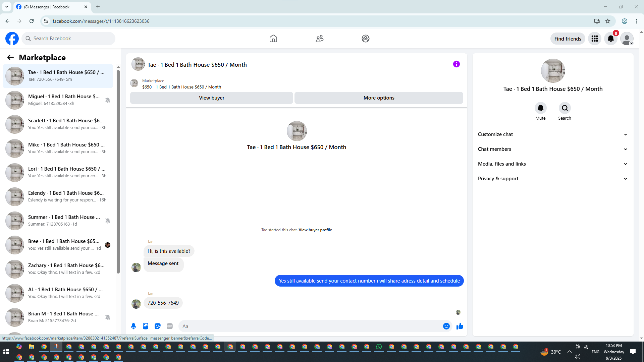Send a voice clip with microphone icon
The width and height of the screenshot is (644, 362).
click(x=133, y=326)
